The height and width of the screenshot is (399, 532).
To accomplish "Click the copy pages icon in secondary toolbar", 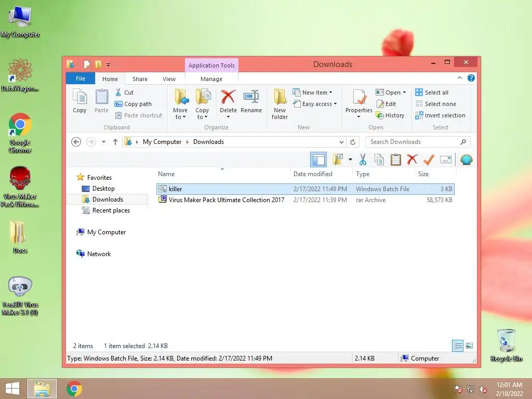I will pos(379,159).
